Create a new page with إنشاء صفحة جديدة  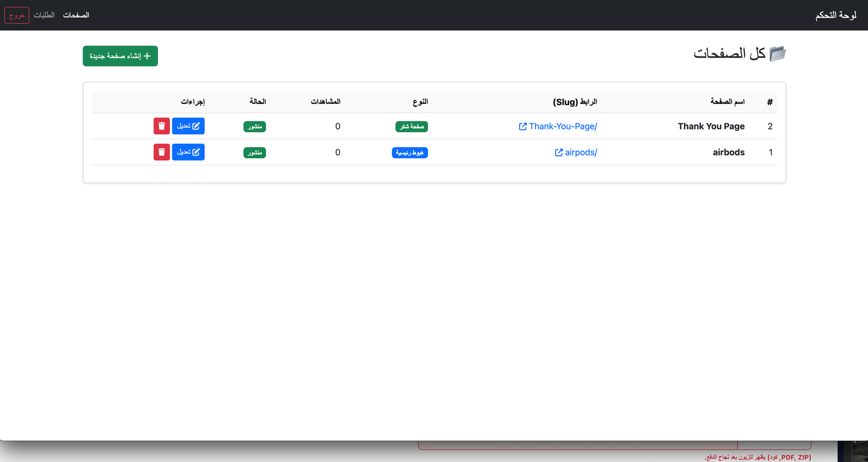pos(120,56)
